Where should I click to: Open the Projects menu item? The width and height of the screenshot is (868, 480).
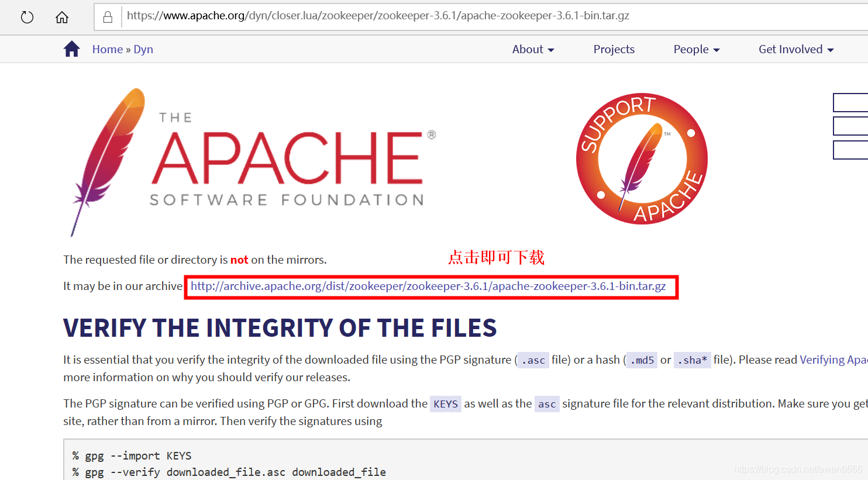point(614,49)
